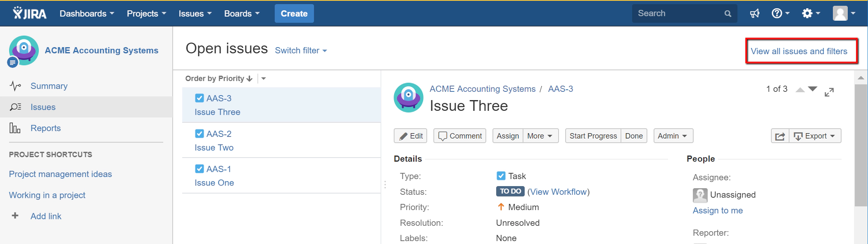Click the Done transition button
868x244 pixels.
634,136
